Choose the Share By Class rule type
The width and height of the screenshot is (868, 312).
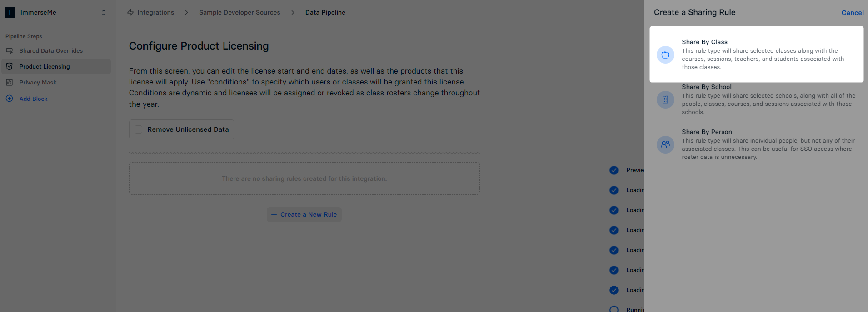point(757,54)
